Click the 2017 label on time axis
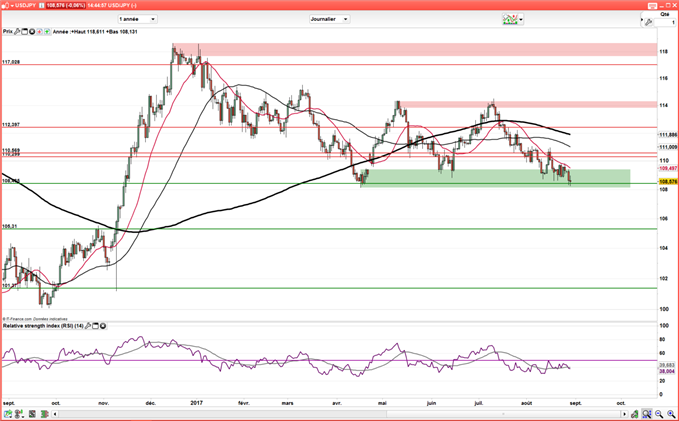The image size is (679, 421). 196,403
